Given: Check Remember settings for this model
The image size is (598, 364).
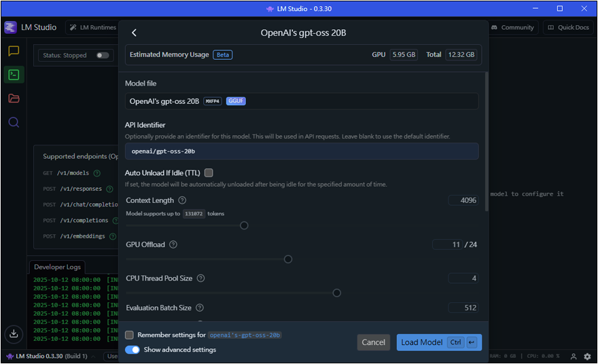Looking at the screenshot, I should coord(130,335).
